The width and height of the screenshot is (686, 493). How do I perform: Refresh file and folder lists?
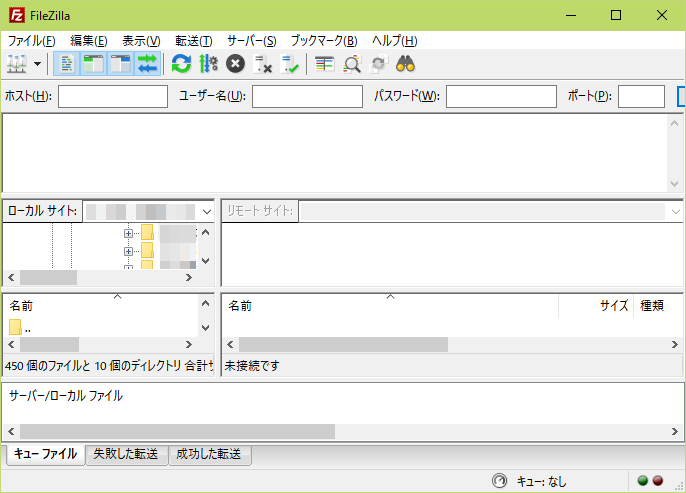[182, 64]
